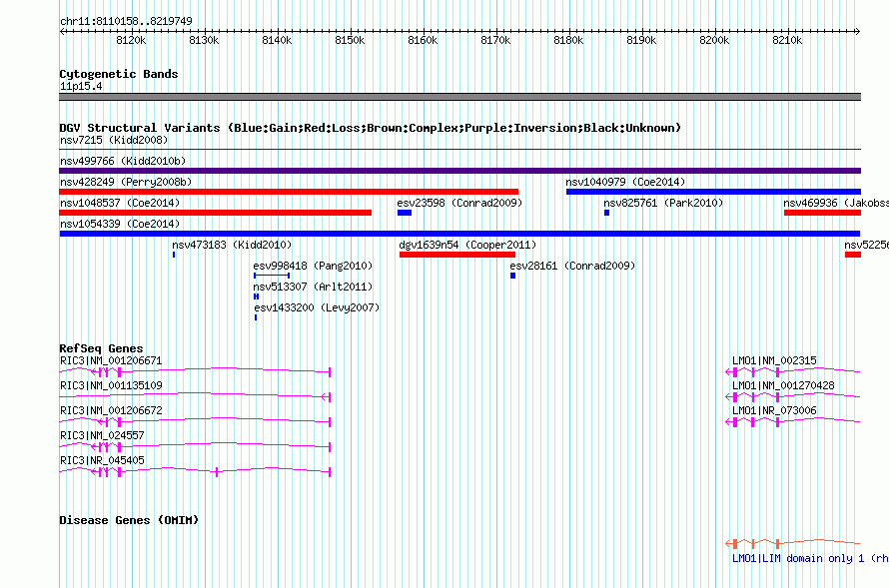This screenshot has height=588, width=889.
Task: Select the esv1433200 (Levy2007) label
Action: 317,307
